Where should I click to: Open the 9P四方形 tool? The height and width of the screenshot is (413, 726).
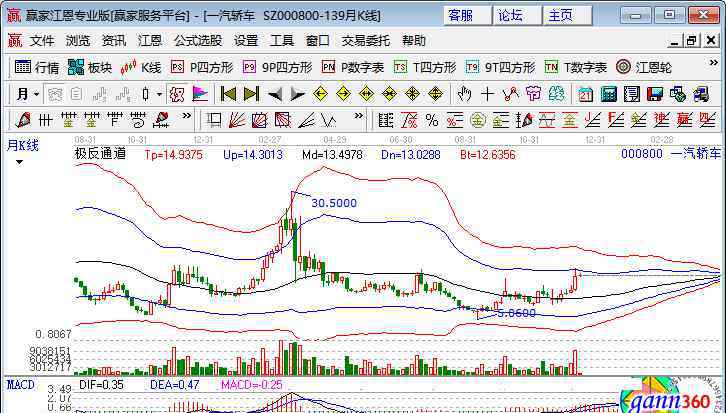277,68
